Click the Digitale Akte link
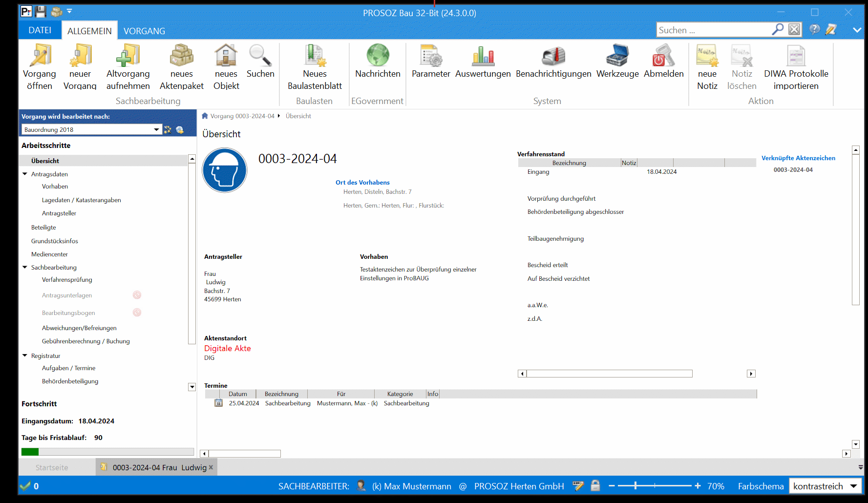Image resolution: width=868 pixels, height=503 pixels. coord(227,348)
